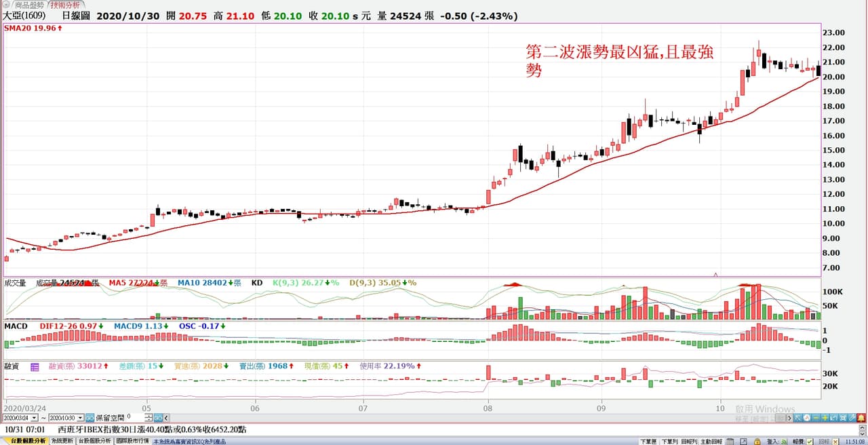868x445 pixels.
Task: Open the end date 2020/10/30 dropdown
Action: click(80, 418)
